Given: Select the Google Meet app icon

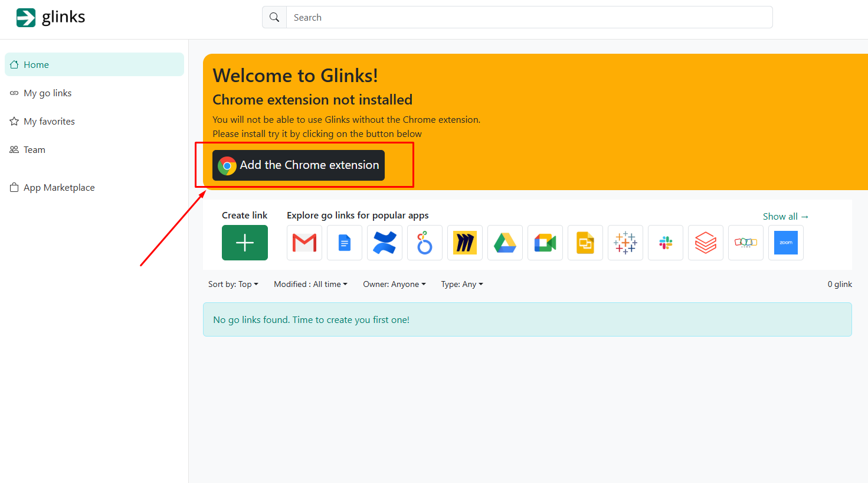Looking at the screenshot, I should 545,243.
